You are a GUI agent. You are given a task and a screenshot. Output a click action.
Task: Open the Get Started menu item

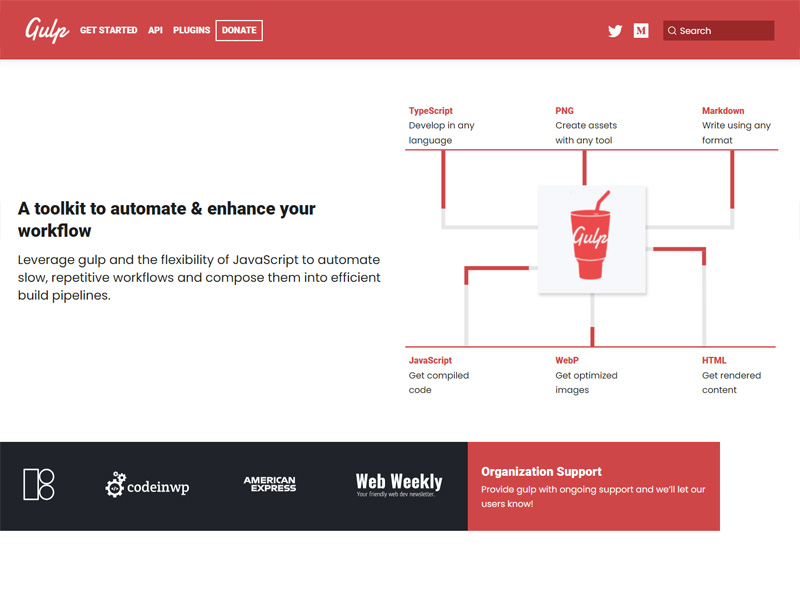coord(109,31)
